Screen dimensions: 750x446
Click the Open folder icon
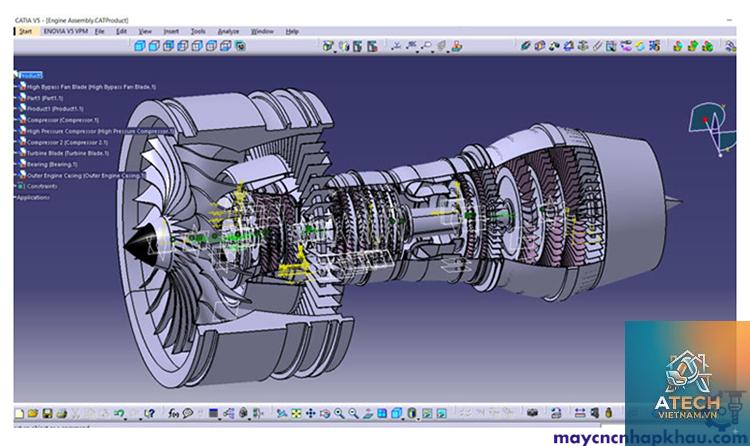click(x=33, y=413)
